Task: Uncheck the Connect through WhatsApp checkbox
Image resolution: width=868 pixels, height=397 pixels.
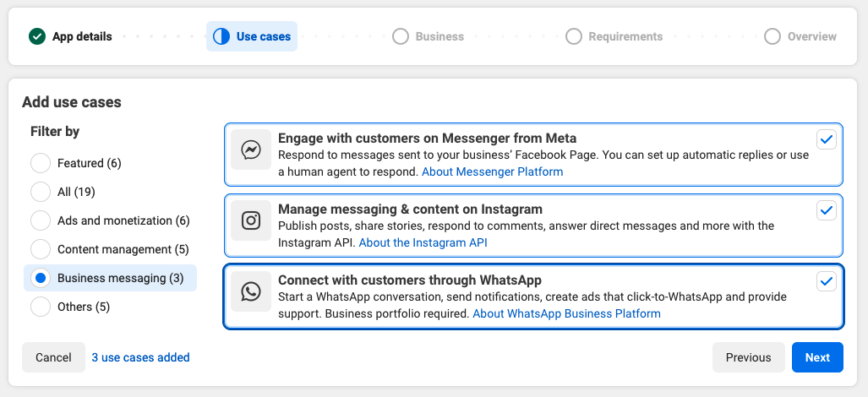Action: [827, 281]
